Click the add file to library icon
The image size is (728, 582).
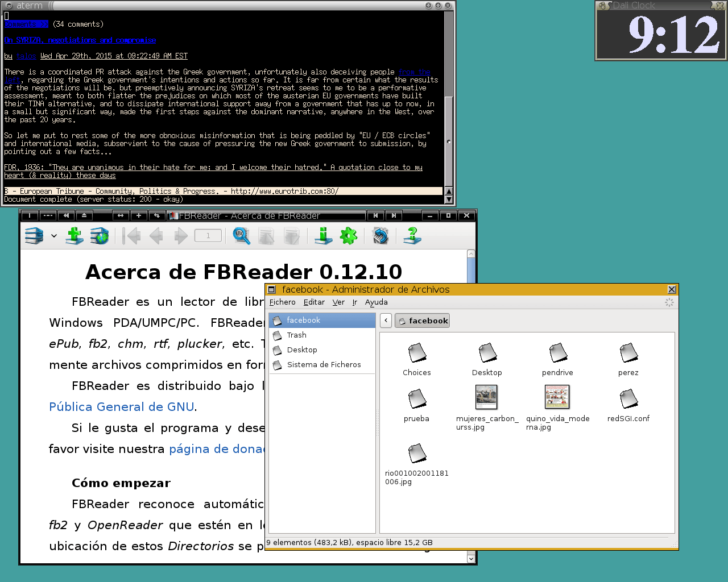tap(74, 236)
